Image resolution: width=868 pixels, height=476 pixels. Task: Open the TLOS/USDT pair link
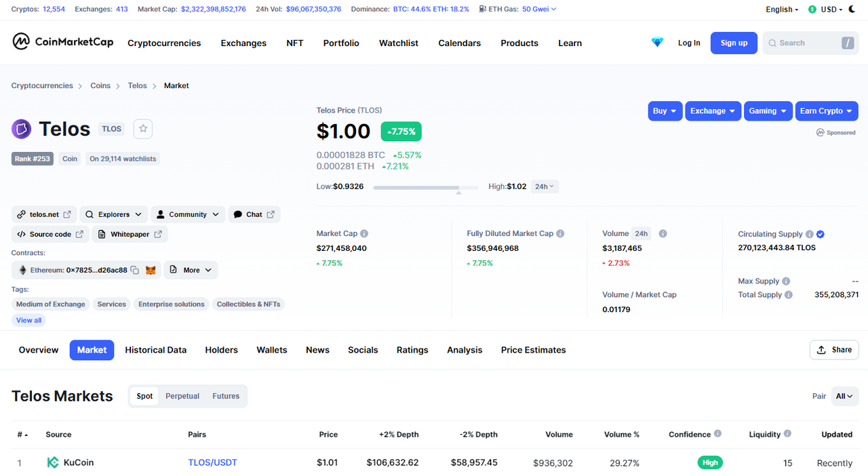(212, 462)
